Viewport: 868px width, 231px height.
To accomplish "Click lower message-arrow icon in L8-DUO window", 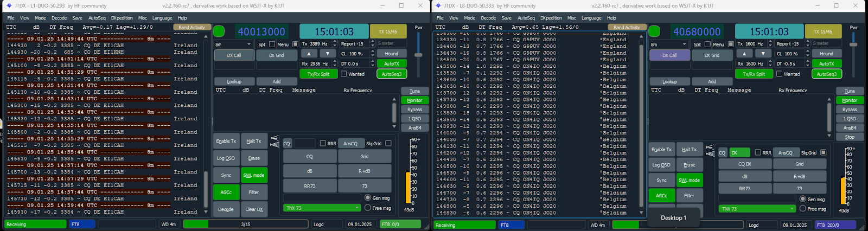I will click(710, 154).
